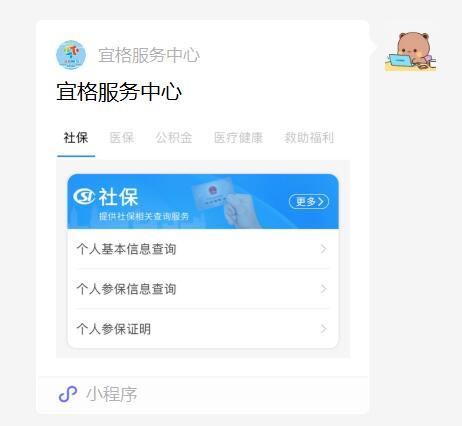Click the 小程序 footer label
This screenshot has height=426, width=462.
112,394
